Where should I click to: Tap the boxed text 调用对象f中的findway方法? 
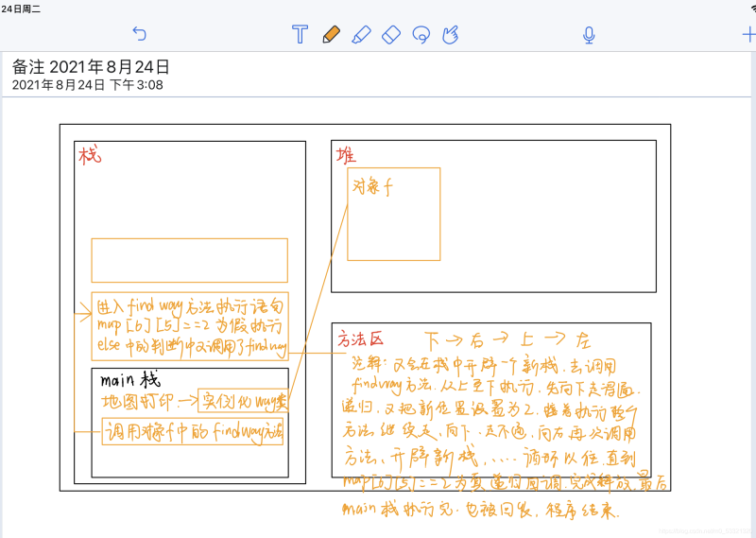tap(193, 431)
